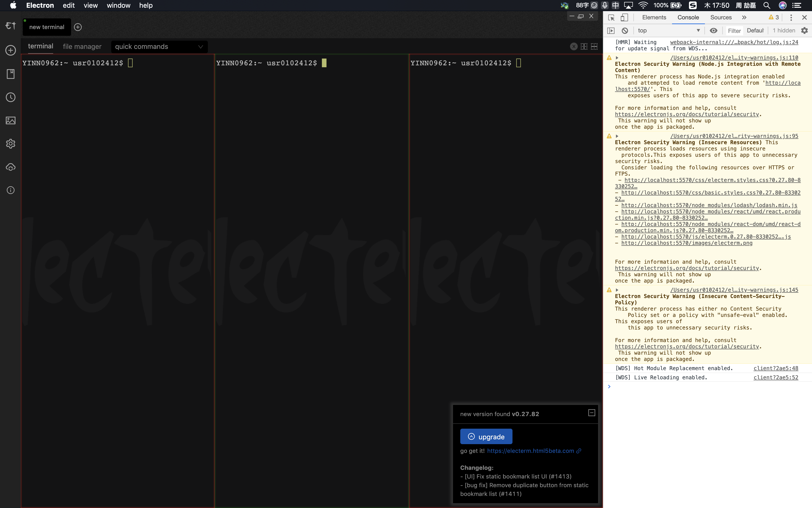Open the window menu in menu bar
Viewport: 812px width, 508px height.
[x=118, y=5]
